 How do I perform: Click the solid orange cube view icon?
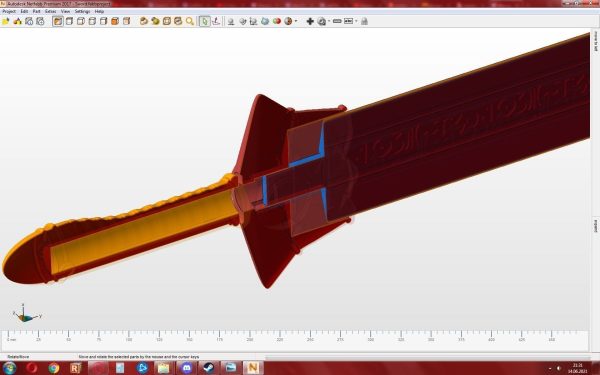point(115,21)
